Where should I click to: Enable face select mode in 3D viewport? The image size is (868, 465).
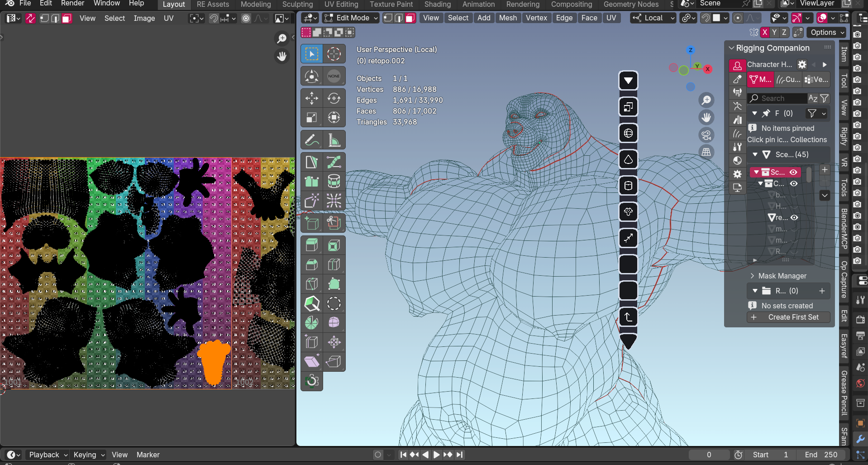click(x=410, y=18)
